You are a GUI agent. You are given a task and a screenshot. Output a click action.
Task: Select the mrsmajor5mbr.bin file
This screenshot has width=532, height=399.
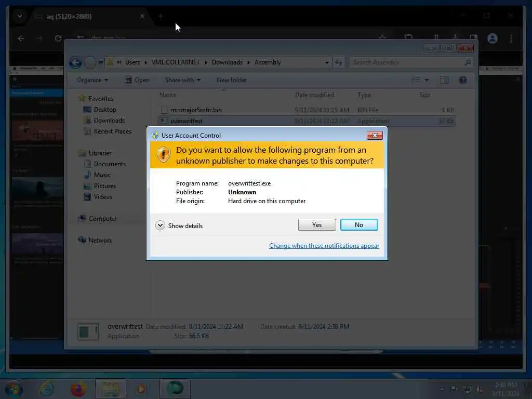click(x=307, y=110)
